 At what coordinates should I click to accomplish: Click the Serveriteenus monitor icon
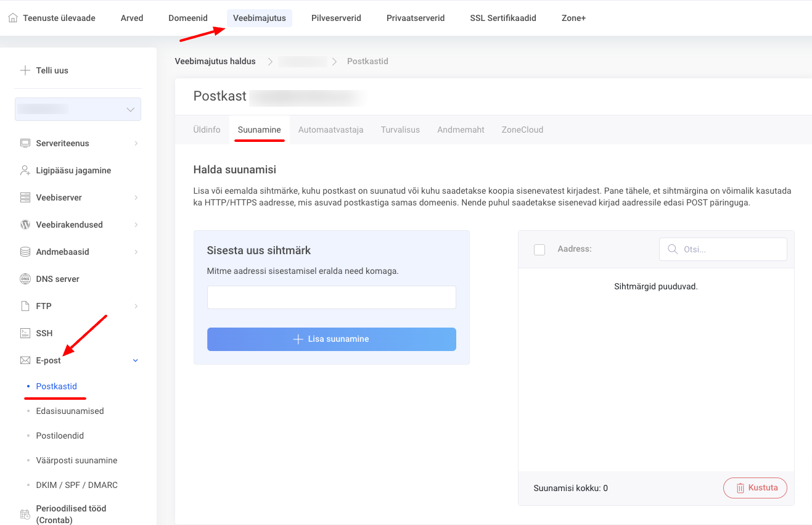tap(25, 143)
